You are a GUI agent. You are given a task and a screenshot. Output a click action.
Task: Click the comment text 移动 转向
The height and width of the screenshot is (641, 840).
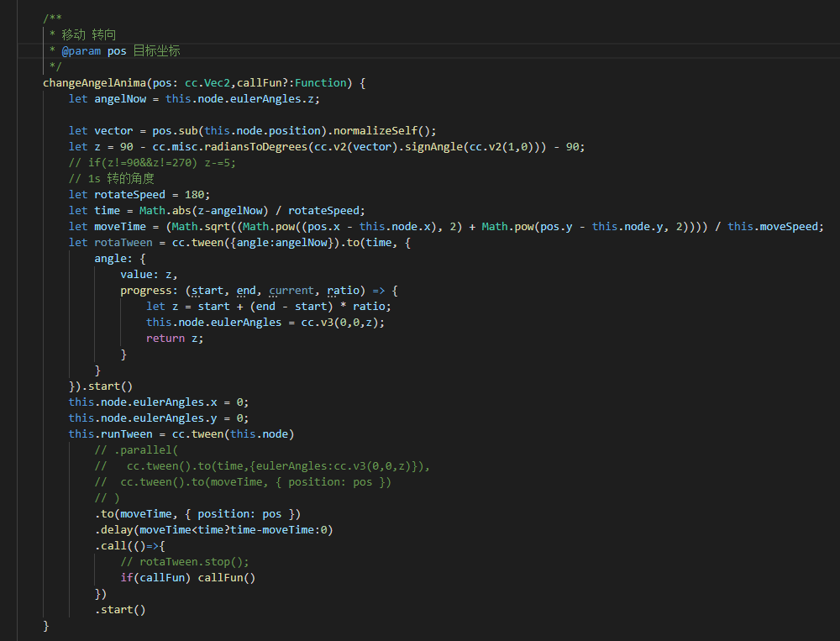(89, 34)
